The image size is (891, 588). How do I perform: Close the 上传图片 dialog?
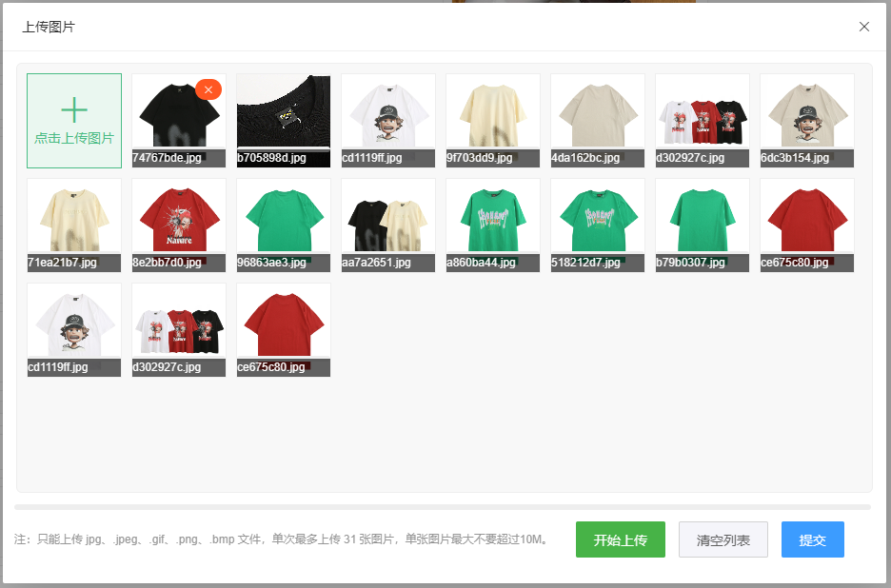point(864,27)
